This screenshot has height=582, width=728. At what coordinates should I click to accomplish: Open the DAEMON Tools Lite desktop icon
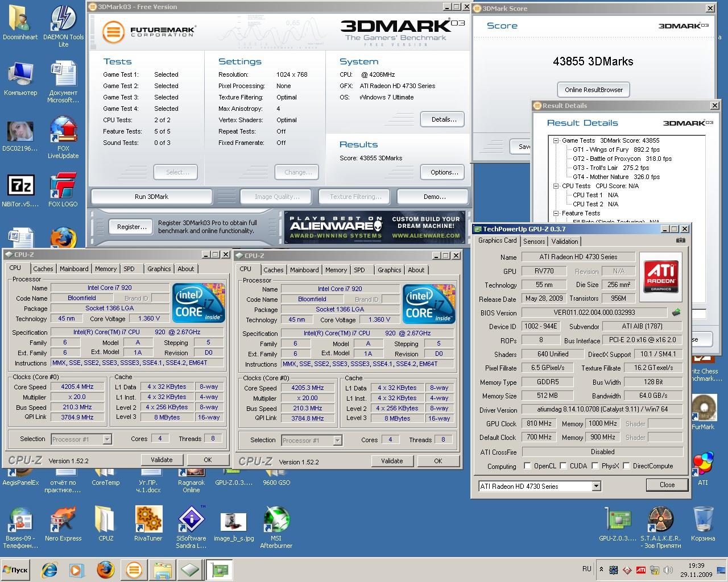tap(63, 27)
